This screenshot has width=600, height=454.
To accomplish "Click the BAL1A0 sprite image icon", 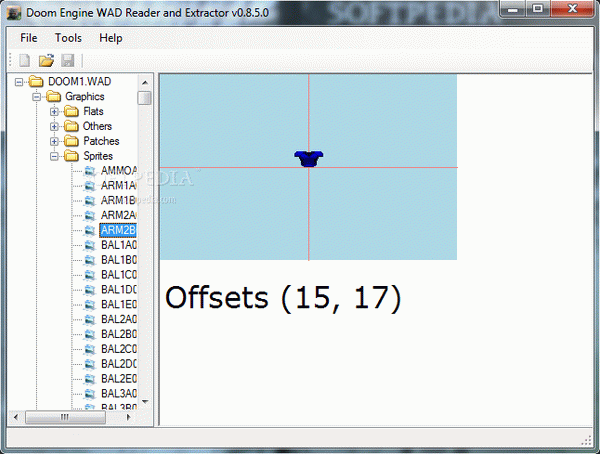I will pos(90,245).
